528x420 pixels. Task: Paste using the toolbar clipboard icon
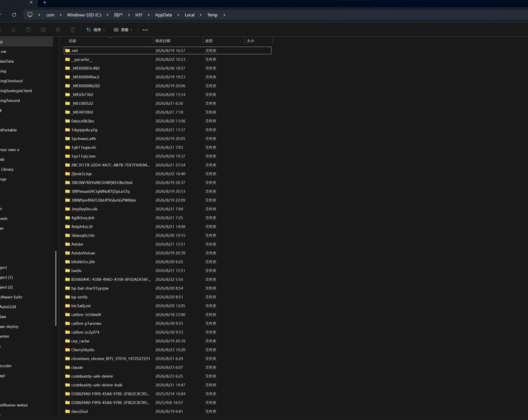pos(28,30)
